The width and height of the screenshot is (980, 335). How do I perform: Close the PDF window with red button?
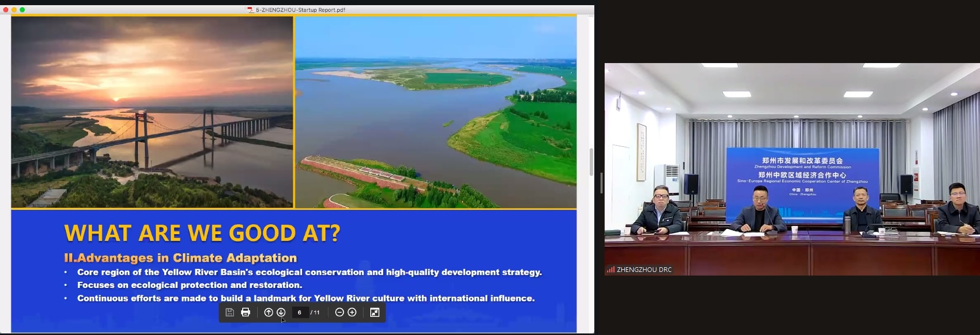[x=6, y=10]
